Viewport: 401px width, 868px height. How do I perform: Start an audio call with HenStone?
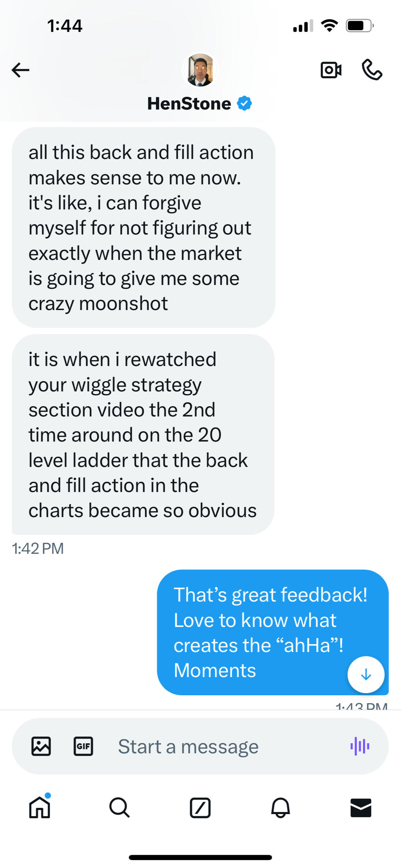pos(372,70)
